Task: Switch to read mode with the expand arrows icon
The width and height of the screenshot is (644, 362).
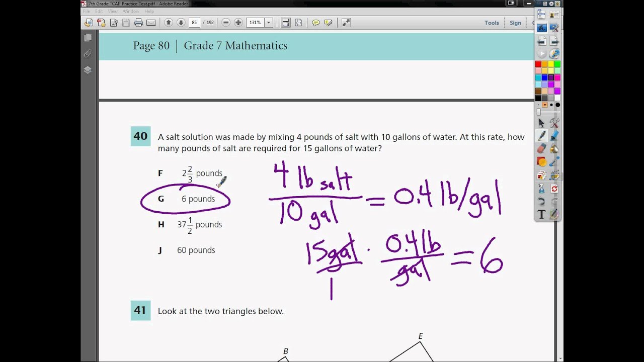Action: (346, 23)
